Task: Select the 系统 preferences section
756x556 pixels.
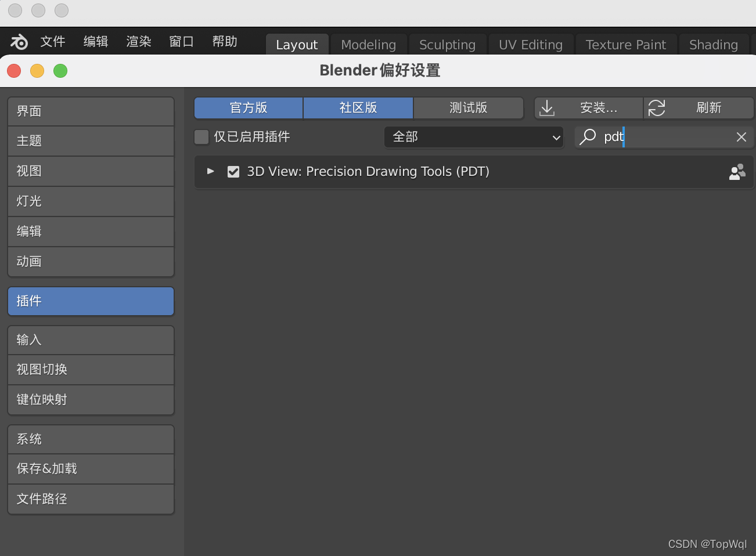Action: [x=91, y=439]
